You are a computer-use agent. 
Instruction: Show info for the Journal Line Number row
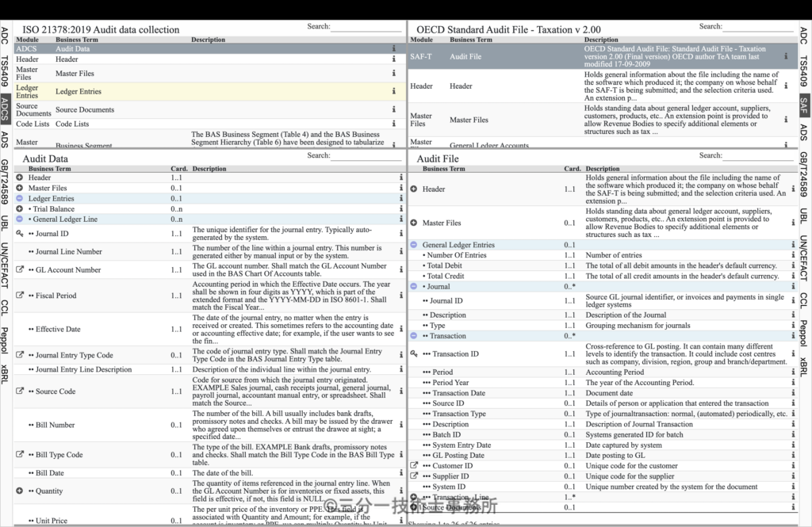point(400,251)
